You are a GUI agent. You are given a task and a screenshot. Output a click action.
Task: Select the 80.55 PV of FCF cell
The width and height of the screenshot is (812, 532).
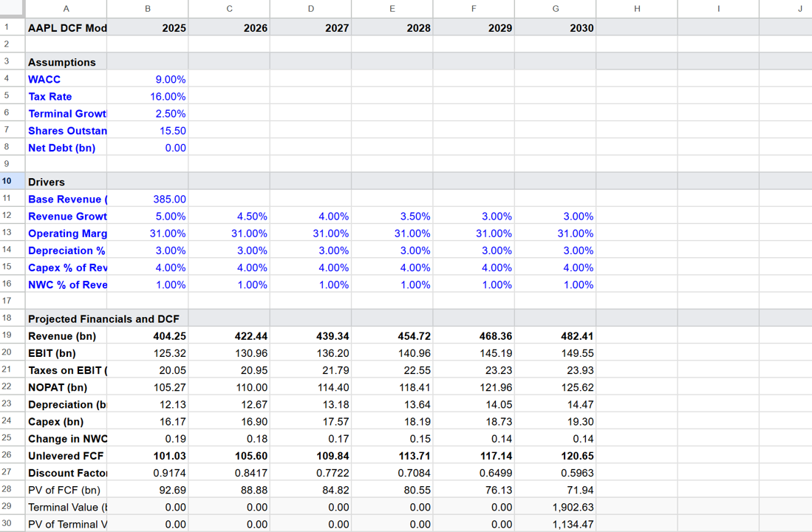(x=392, y=490)
